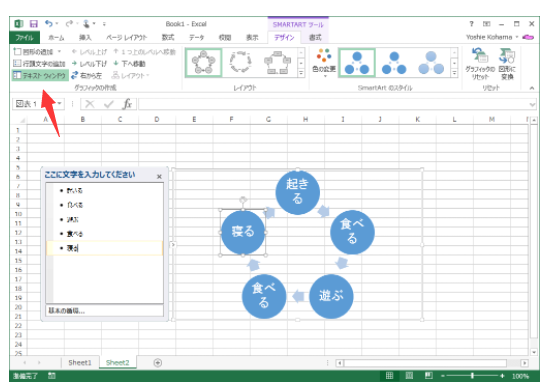This screenshot has width=545, height=389.
Task: Open the Name Box dropdown arrow
Action: tap(60, 104)
